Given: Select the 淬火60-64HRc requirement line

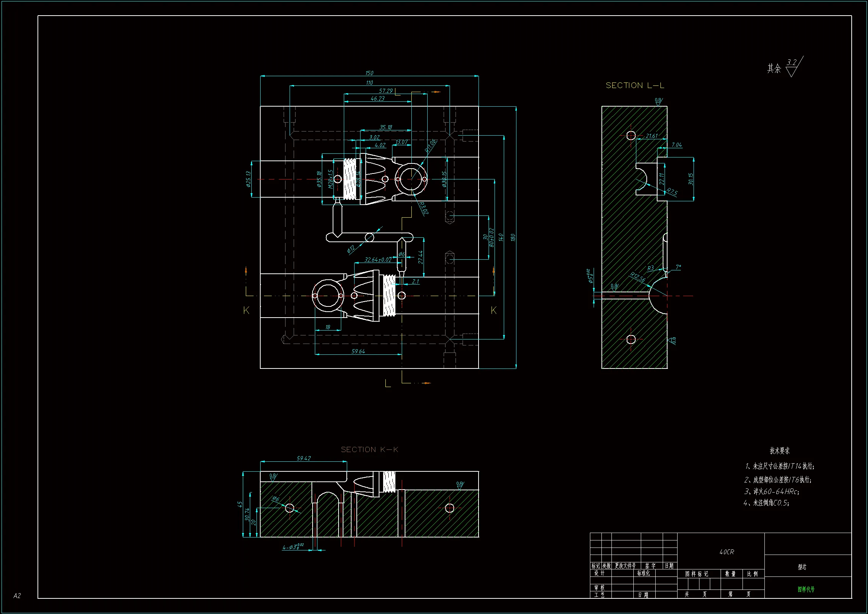Looking at the screenshot, I should tap(771, 491).
